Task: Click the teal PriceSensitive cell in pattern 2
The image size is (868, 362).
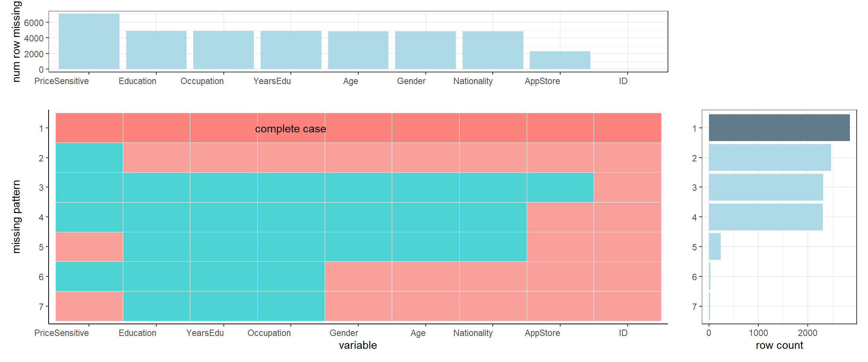Action: point(89,158)
